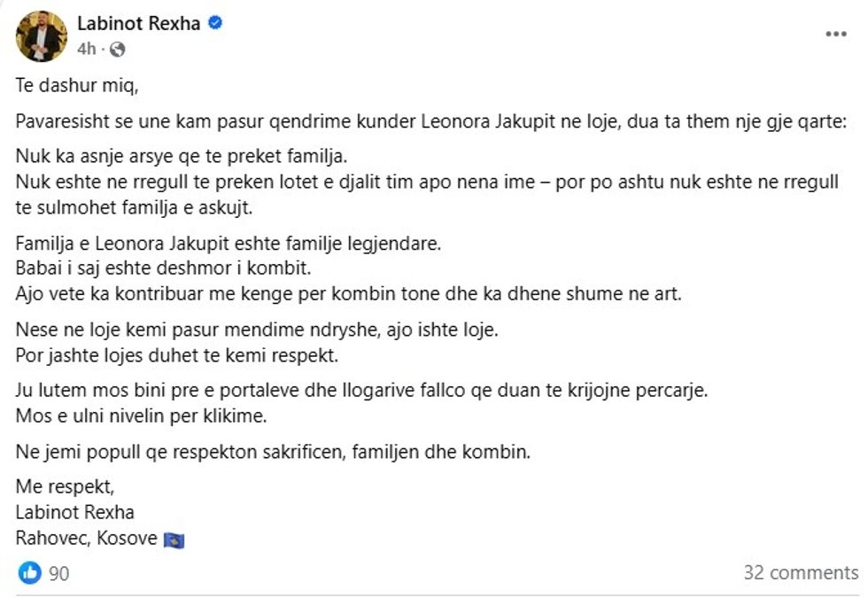Click "Ne jemi popull qe respekton" sentence
The height and width of the screenshot is (598, 868).
point(273,452)
